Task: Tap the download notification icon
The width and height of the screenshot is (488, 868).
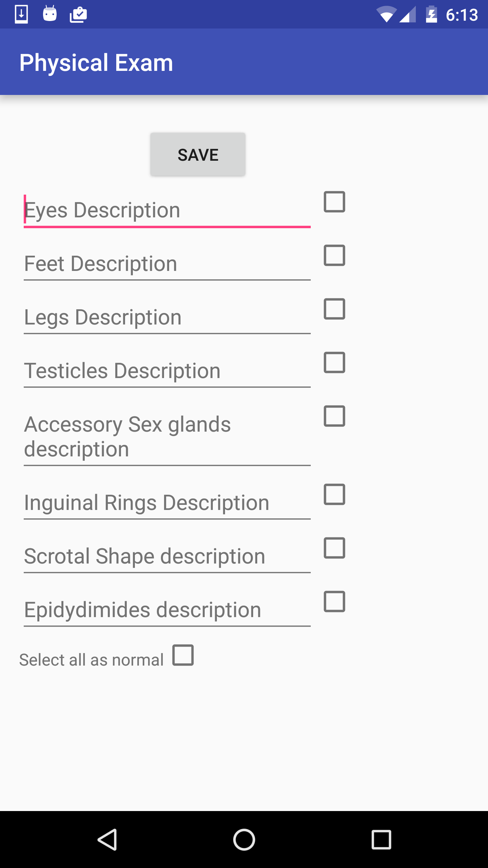Action: tap(21, 14)
